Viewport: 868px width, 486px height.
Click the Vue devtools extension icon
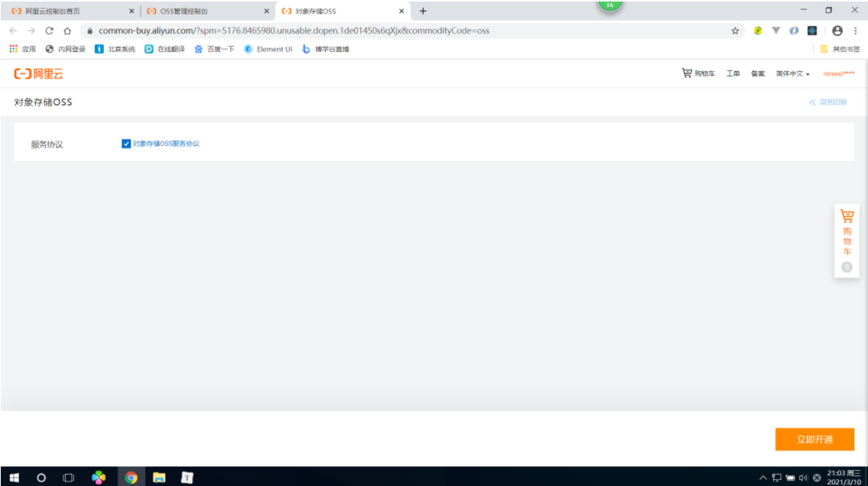(776, 31)
